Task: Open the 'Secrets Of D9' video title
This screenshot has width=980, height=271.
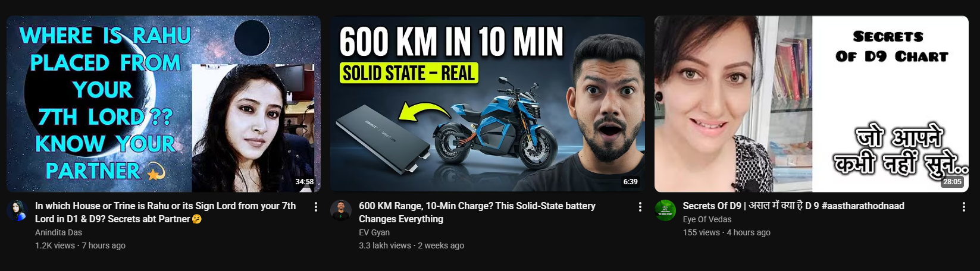Action: tap(793, 206)
